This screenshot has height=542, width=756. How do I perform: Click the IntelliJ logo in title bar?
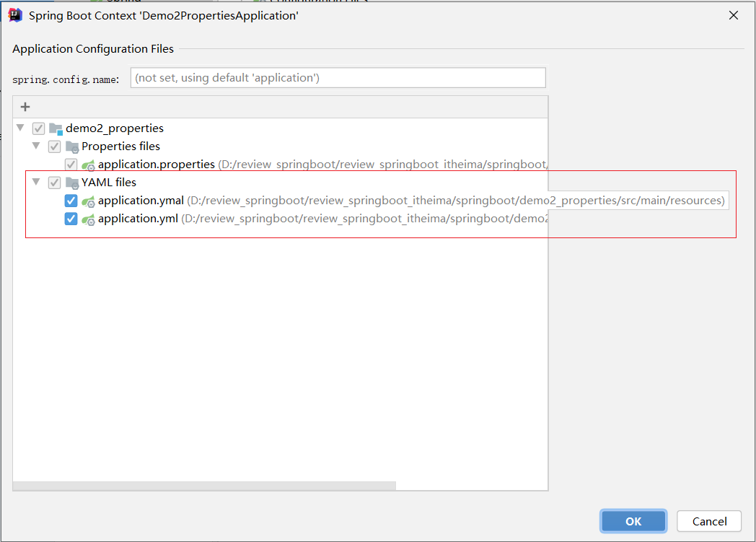(x=15, y=14)
